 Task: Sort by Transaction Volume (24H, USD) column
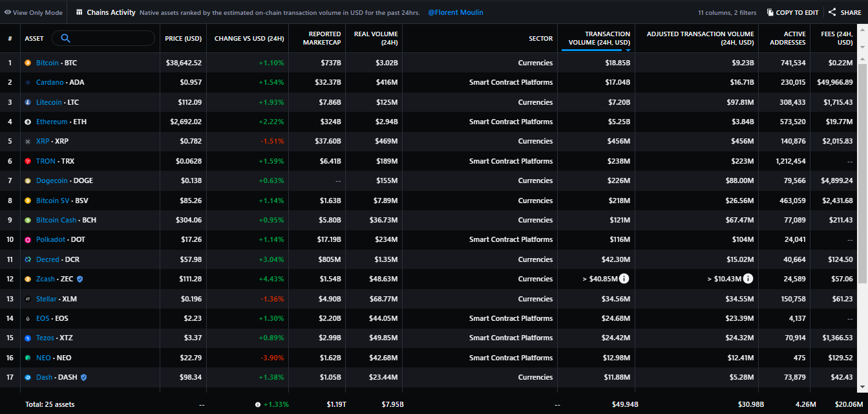pyautogui.click(x=599, y=38)
